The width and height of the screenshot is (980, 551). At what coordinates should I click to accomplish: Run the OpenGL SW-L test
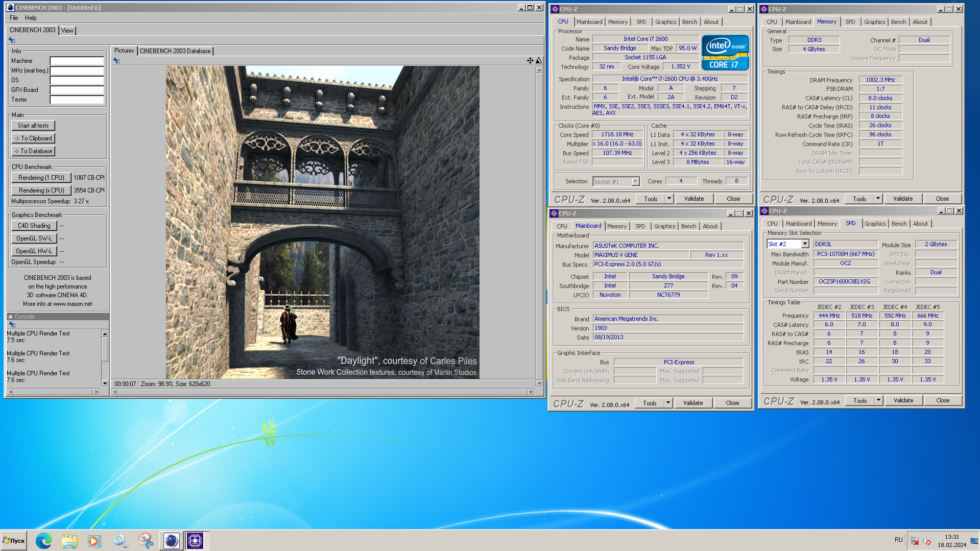pyautogui.click(x=34, y=238)
